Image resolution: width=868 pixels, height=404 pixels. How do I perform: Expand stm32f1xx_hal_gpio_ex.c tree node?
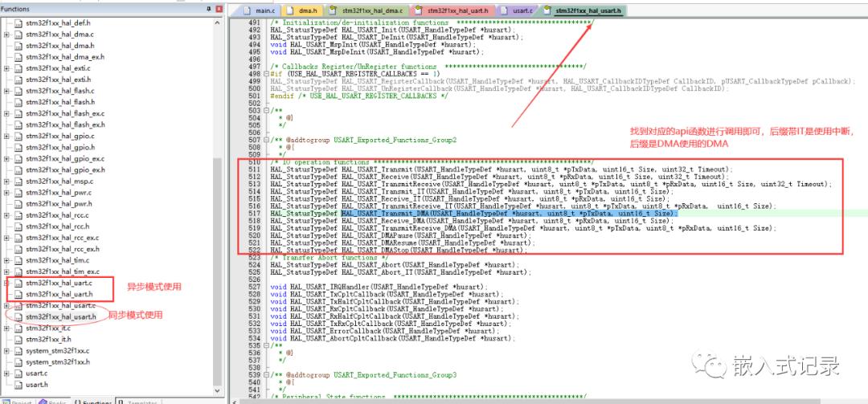click(x=6, y=159)
